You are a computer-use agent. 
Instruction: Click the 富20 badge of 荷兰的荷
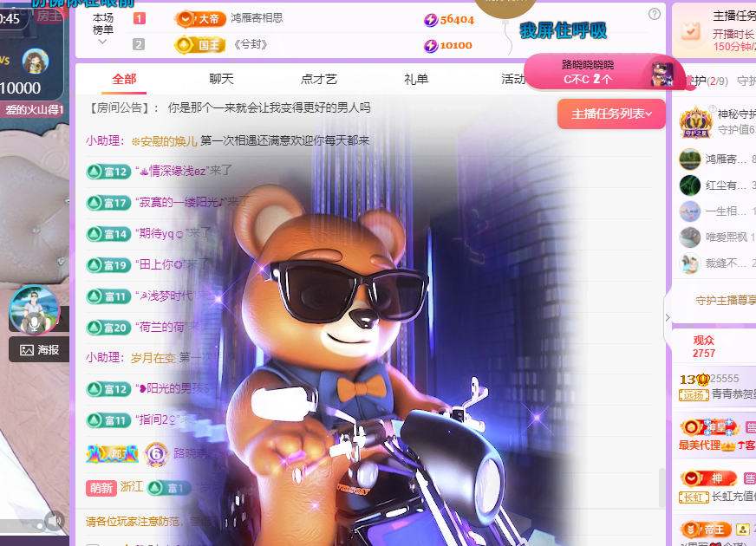(108, 328)
